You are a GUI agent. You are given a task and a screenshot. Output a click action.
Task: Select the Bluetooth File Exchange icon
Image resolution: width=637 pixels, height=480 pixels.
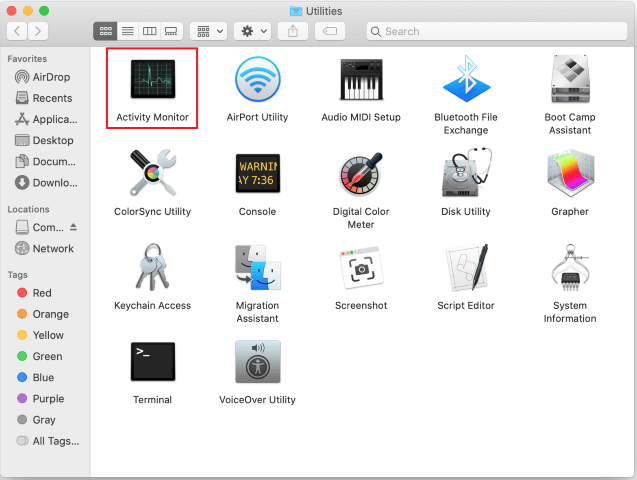click(466, 79)
